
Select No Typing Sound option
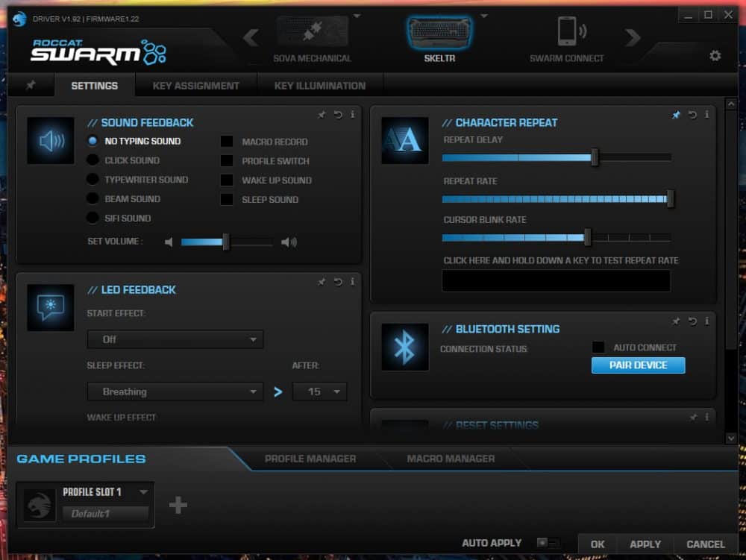[x=93, y=141]
